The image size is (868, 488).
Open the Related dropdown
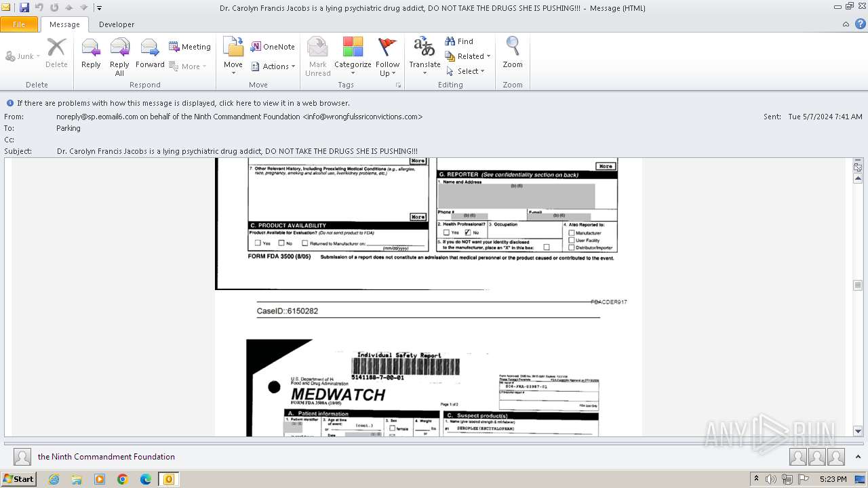[468, 56]
